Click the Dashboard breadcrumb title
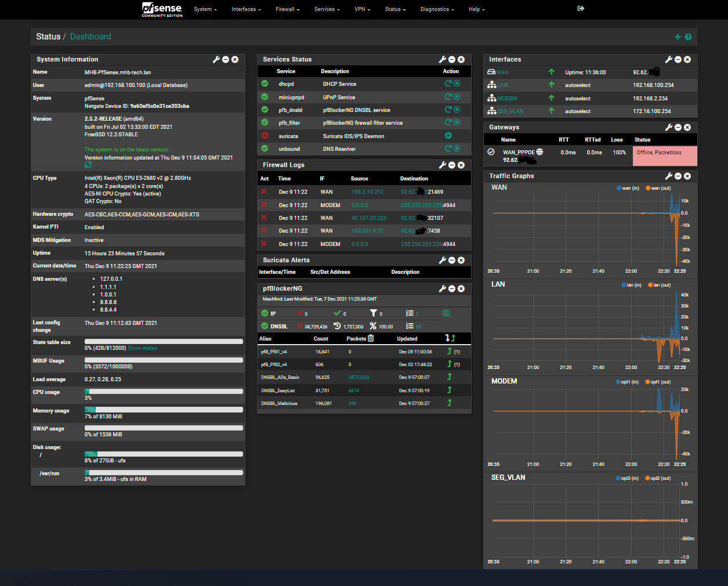The width and height of the screenshot is (728, 586). (90, 37)
